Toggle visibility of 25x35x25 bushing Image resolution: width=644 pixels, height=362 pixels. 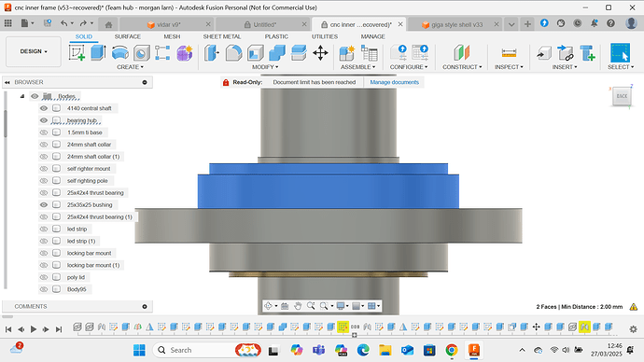44,205
